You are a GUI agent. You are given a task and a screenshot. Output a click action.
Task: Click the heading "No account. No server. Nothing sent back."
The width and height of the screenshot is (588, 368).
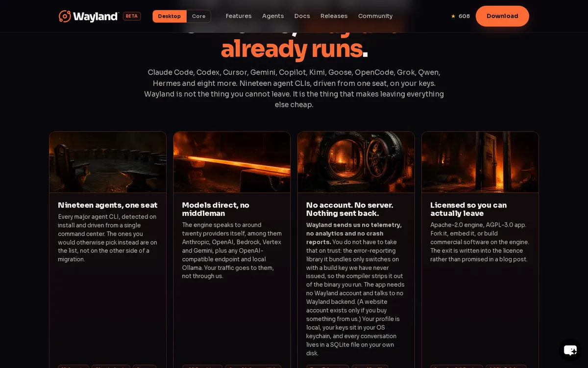click(x=350, y=209)
